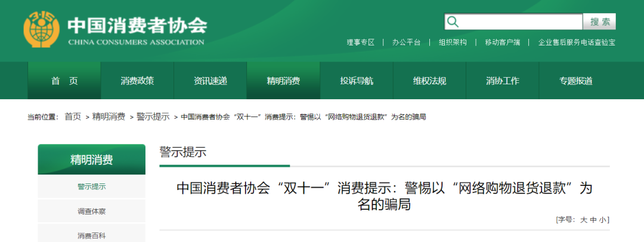Open the 资讯速递 navigation menu
644x242 pixels.
point(210,81)
